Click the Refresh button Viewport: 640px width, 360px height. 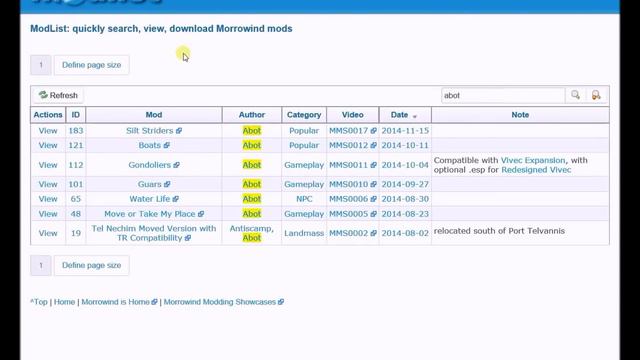tap(58, 95)
